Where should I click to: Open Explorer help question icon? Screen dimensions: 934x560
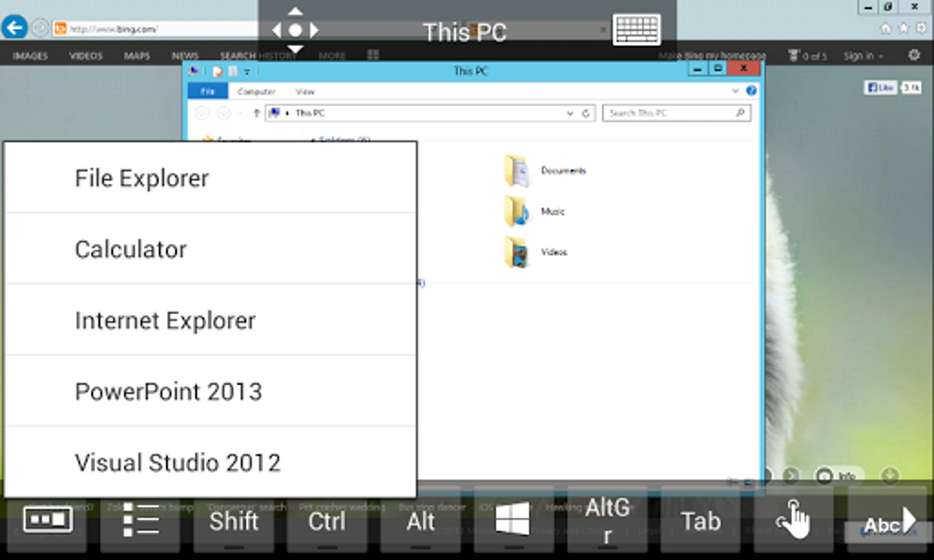pyautogui.click(x=751, y=91)
